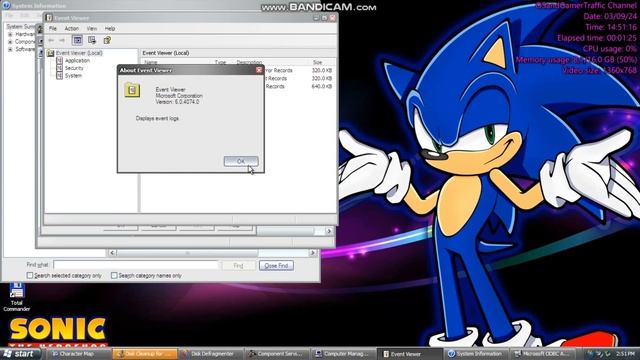Select System Summary in System Information tree
The image size is (640, 360).
(20, 27)
